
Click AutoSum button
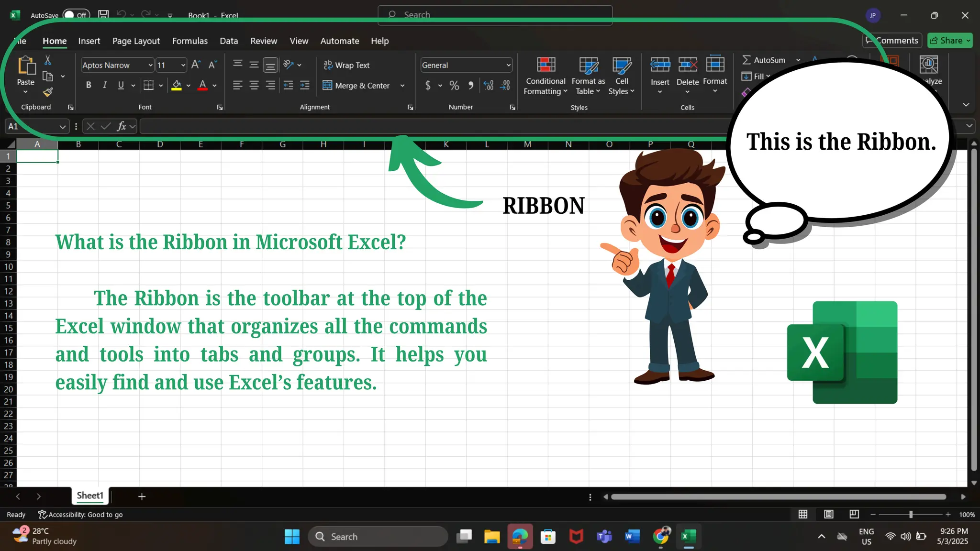click(x=764, y=60)
